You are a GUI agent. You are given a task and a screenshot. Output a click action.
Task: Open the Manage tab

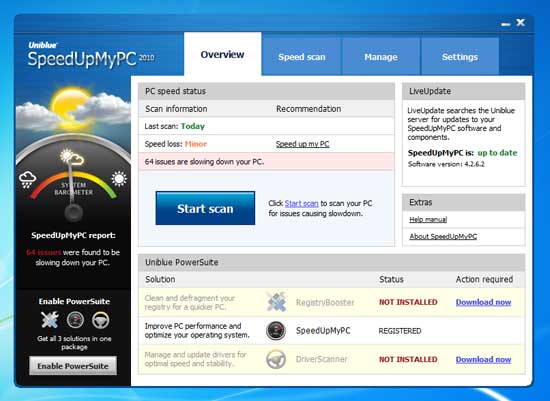coord(381,57)
